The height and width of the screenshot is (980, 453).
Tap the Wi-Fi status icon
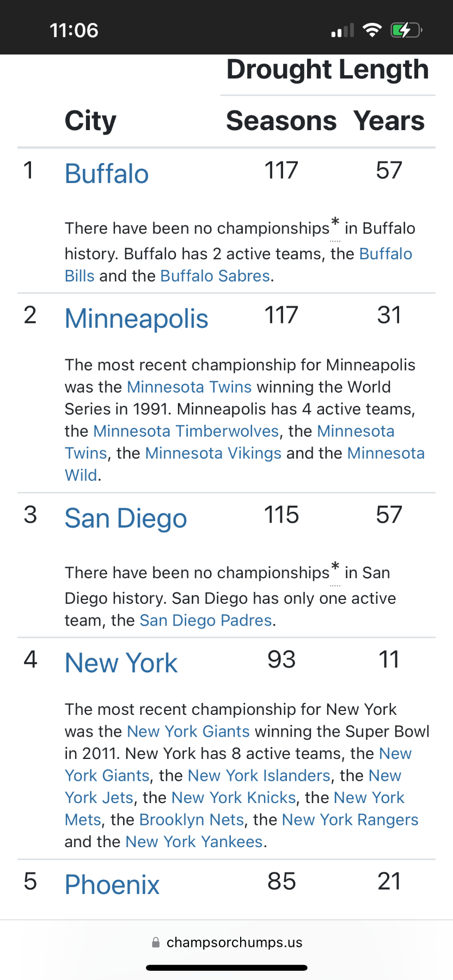372,30
